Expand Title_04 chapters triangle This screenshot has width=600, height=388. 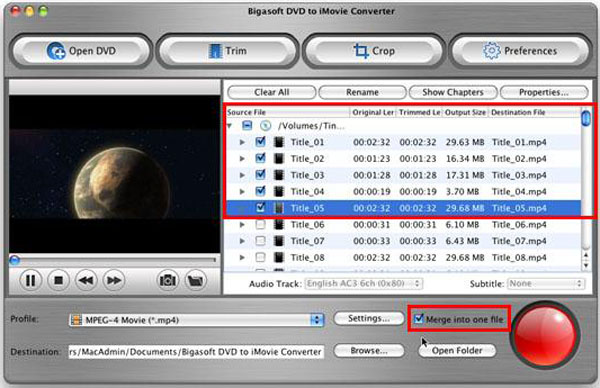pos(242,192)
